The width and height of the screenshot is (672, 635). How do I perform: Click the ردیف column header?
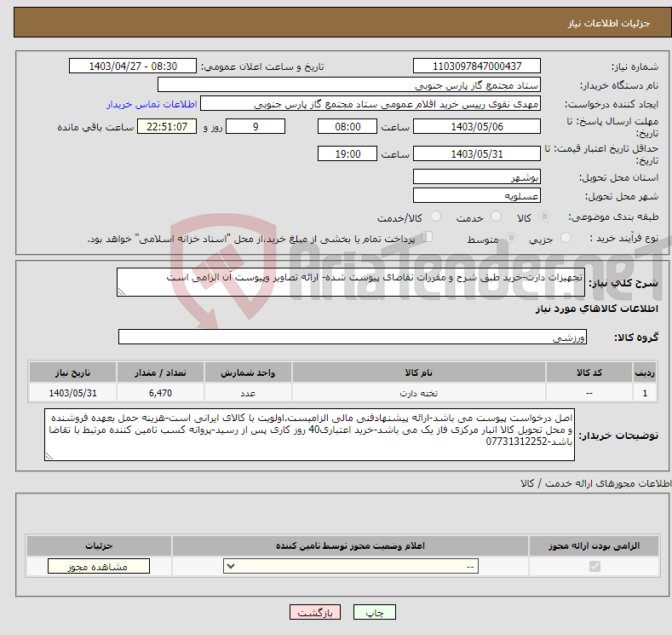point(645,372)
